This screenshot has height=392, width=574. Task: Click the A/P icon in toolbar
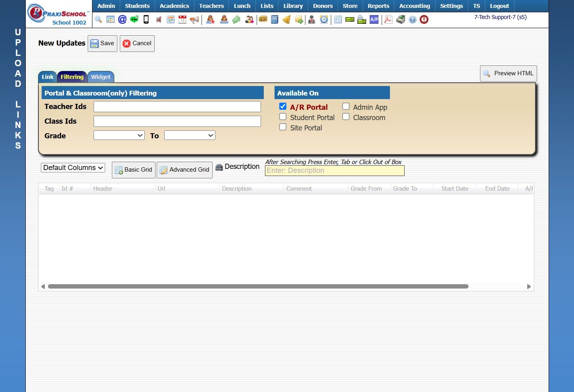point(374,19)
